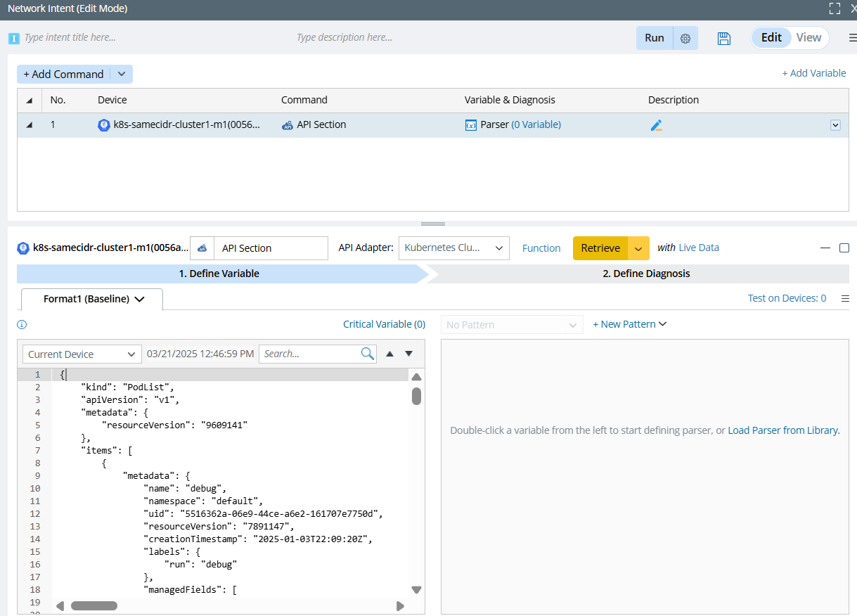Click the search magnifier icon in data pane
This screenshot has height=616, width=857.
pos(367,354)
